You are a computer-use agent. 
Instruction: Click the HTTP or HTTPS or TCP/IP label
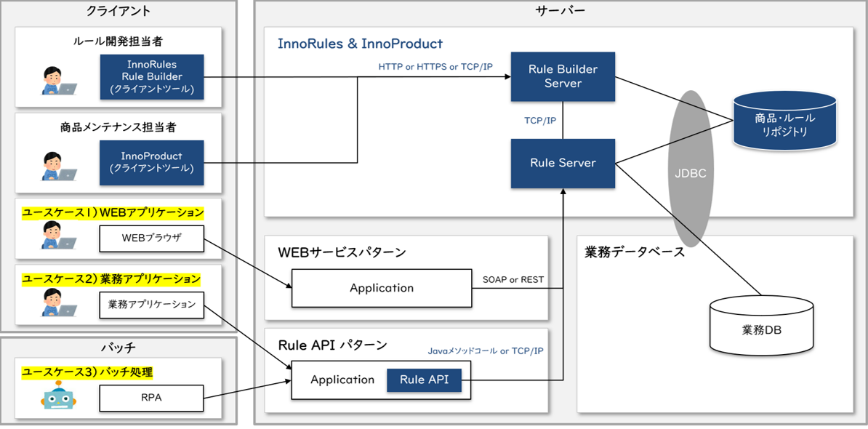click(435, 66)
